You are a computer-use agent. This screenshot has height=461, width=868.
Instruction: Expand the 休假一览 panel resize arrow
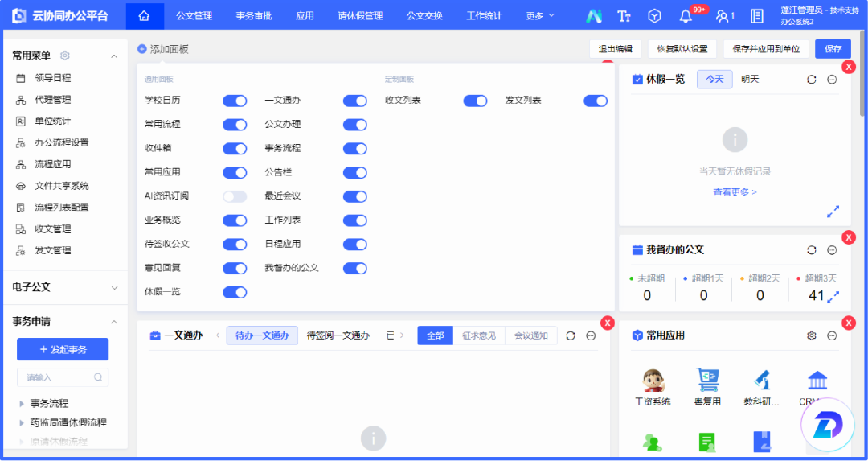833,212
